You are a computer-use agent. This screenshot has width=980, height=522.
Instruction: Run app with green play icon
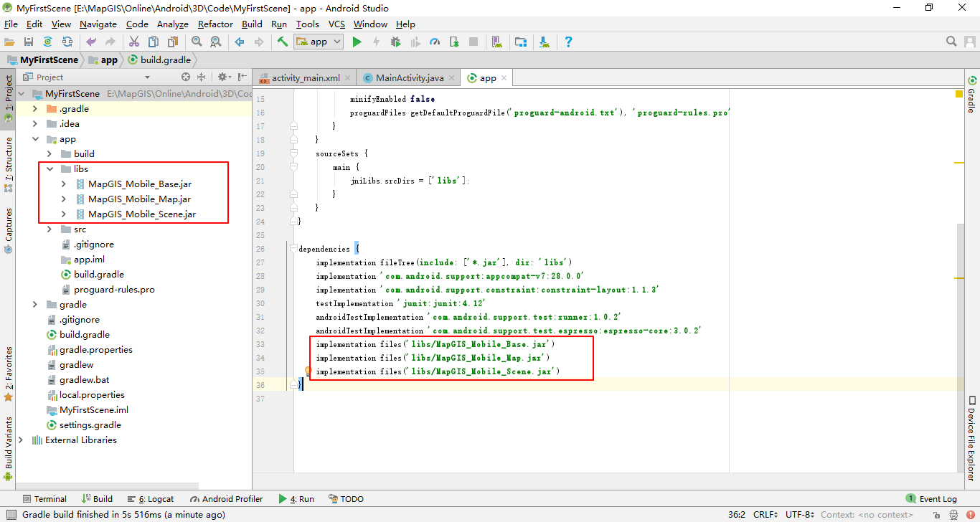[357, 42]
